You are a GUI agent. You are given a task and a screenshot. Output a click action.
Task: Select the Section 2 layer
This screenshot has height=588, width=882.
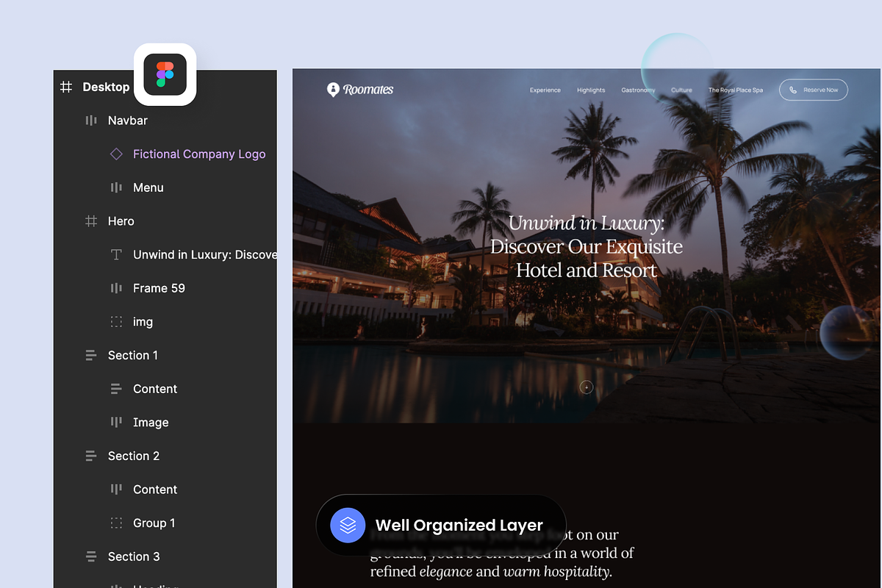(134, 456)
